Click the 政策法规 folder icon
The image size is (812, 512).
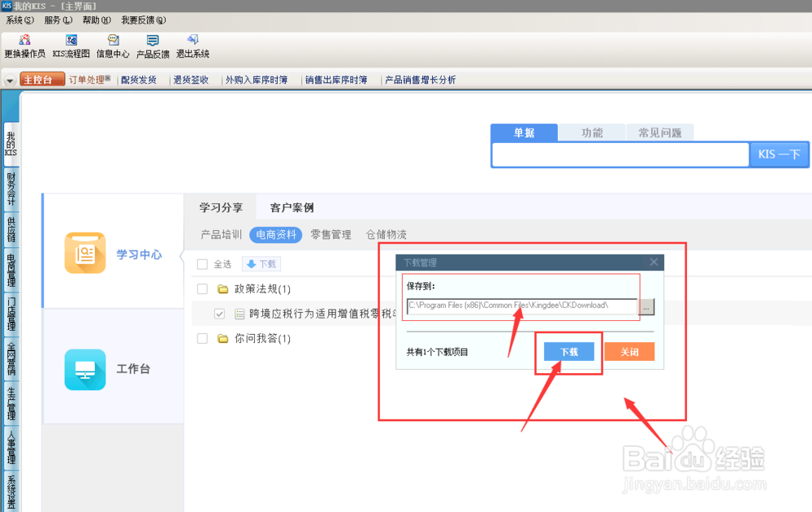coord(222,289)
